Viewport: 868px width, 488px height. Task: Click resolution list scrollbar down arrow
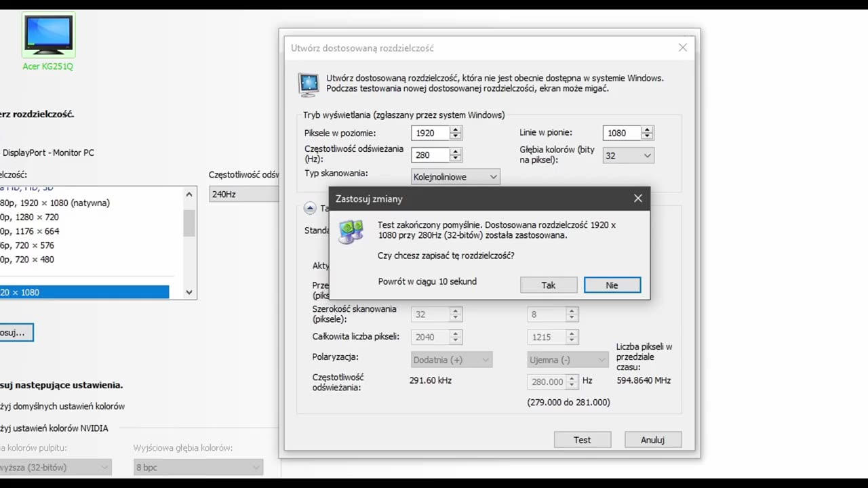pyautogui.click(x=189, y=292)
